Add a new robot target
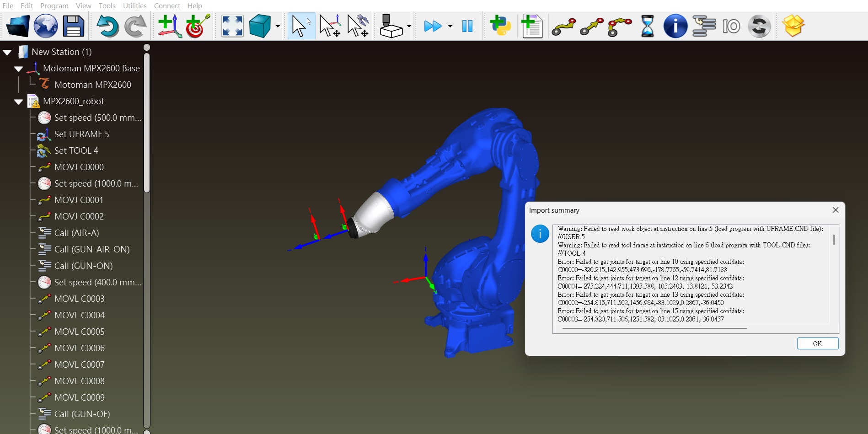The image size is (868, 434). tap(198, 26)
